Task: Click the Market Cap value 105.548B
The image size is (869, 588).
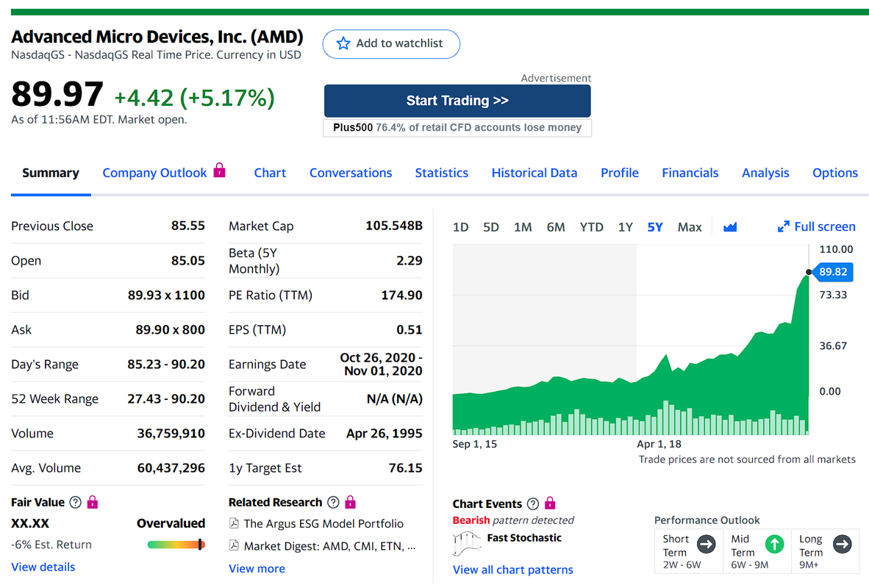Action: pos(394,226)
